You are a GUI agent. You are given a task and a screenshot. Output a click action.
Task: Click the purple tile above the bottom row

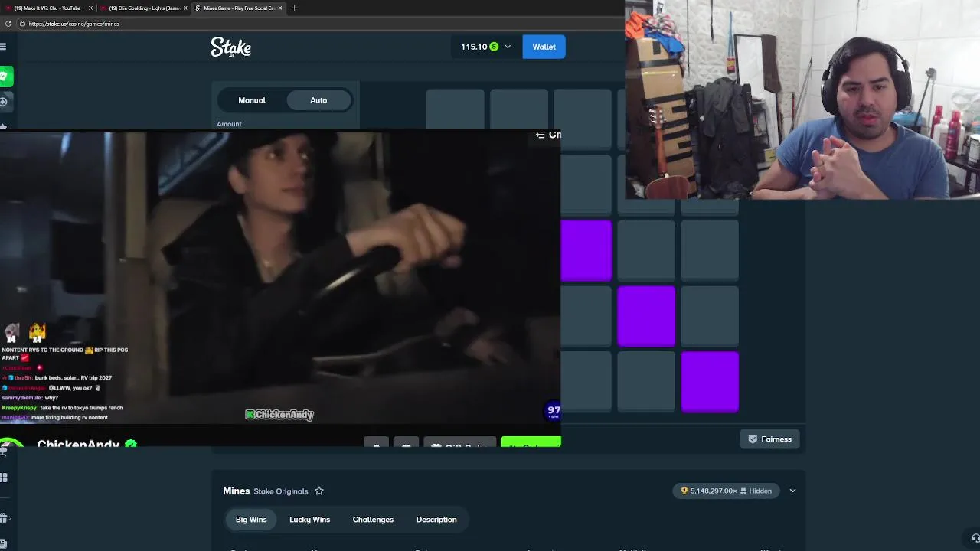click(x=646, y=316)
